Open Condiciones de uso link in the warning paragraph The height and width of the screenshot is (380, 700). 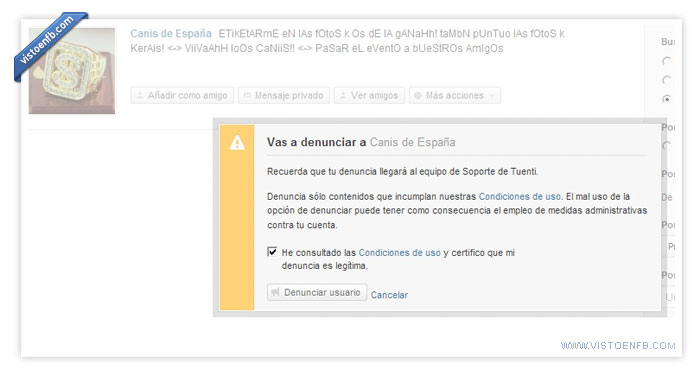coord(520,196)
